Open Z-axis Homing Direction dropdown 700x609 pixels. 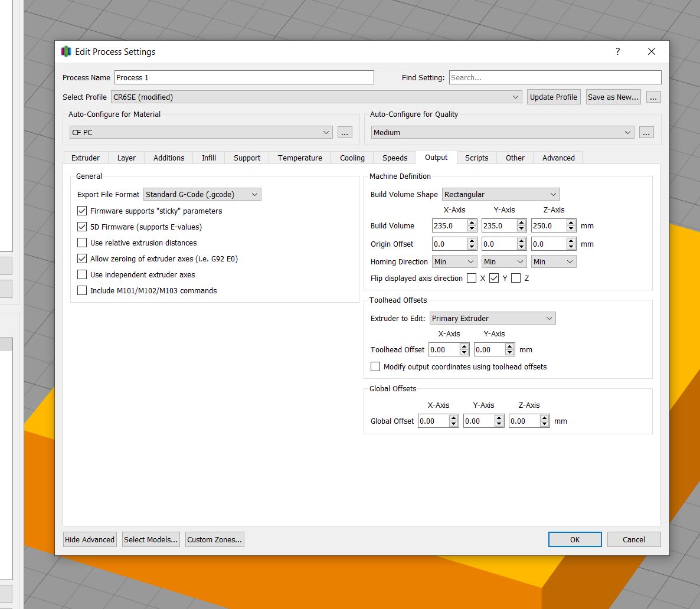(x=554, y=261)
